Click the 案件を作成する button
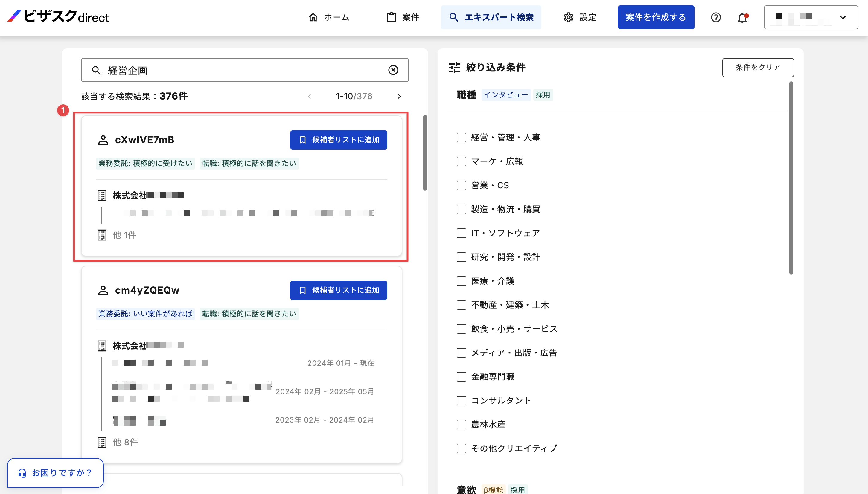Screen dimensions: 868x494 point(656,17)
